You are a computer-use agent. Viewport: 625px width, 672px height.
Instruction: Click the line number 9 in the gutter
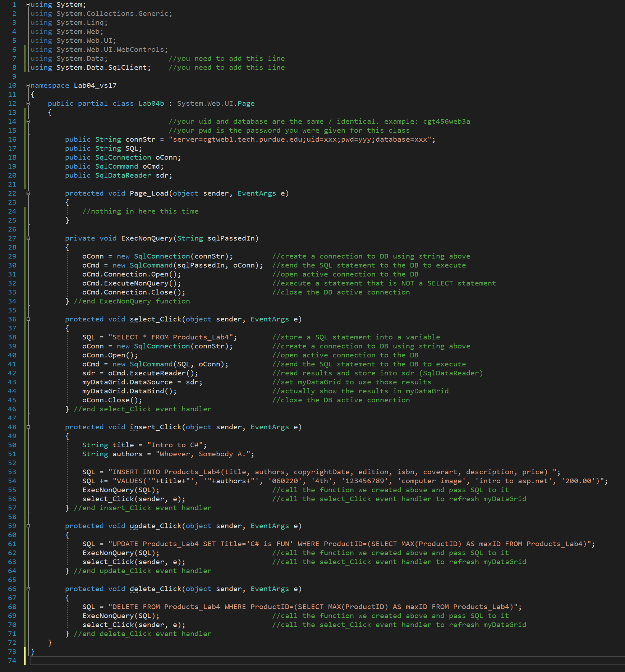coord(14,77)
